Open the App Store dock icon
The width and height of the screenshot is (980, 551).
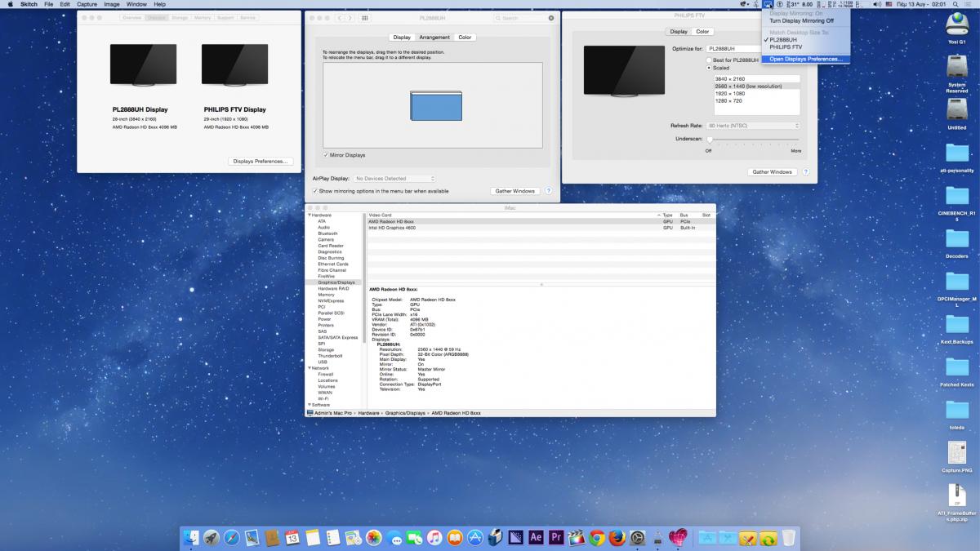(x=475, y=538)
